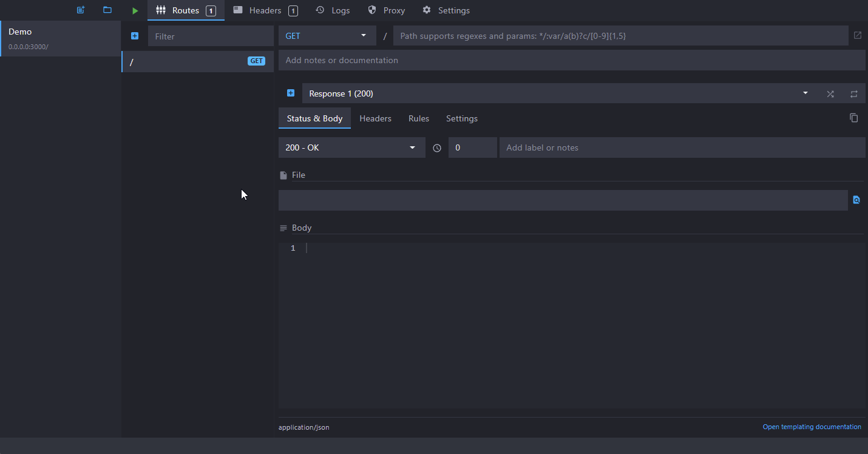Screen dimensions: 868x454
Task: Click the browse file icon
Action: 856,200
